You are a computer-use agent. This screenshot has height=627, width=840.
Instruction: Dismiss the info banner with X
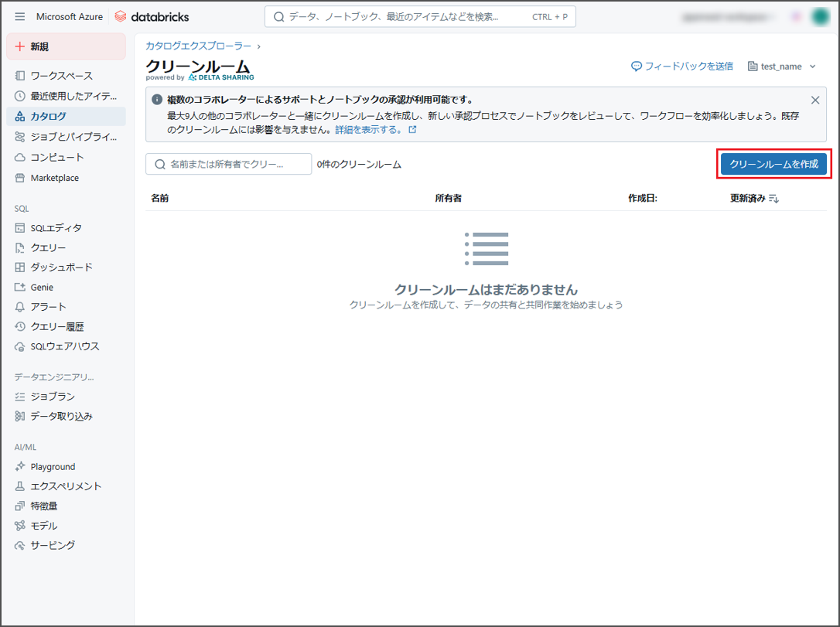814,101
